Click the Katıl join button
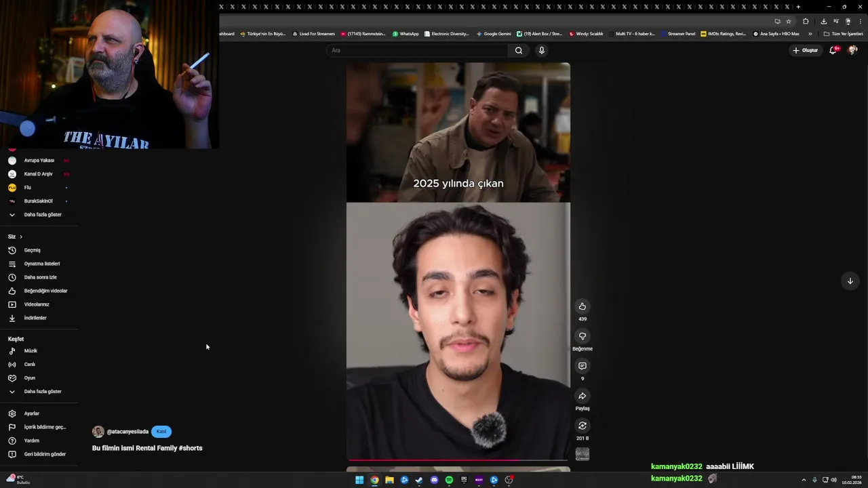The width and height of the screenshot is (868, 488). [161, 432]
